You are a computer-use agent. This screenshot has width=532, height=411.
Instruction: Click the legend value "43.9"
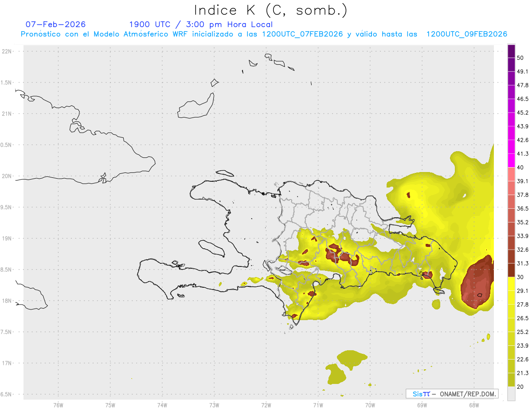[x=523, y=126]
